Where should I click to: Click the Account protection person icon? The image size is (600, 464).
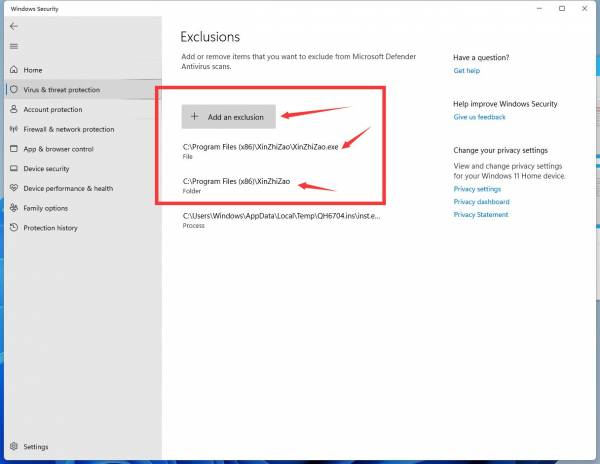[x=14, y=109]
